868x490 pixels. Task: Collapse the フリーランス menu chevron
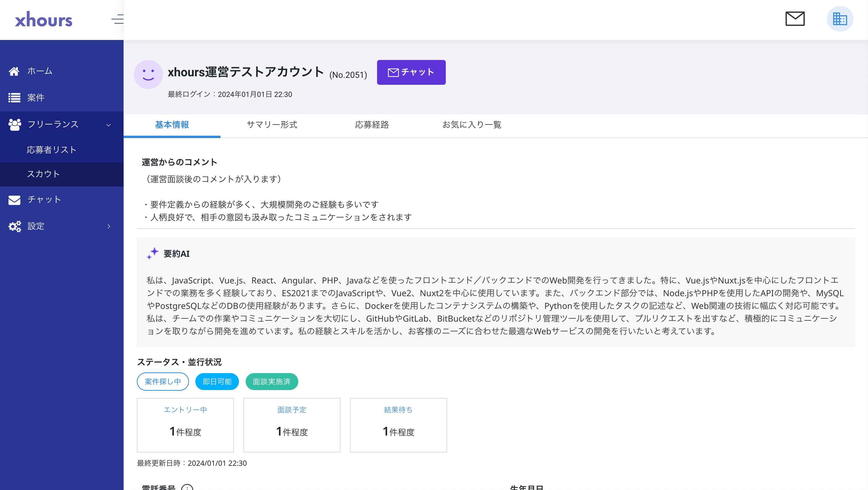(108, 125)
